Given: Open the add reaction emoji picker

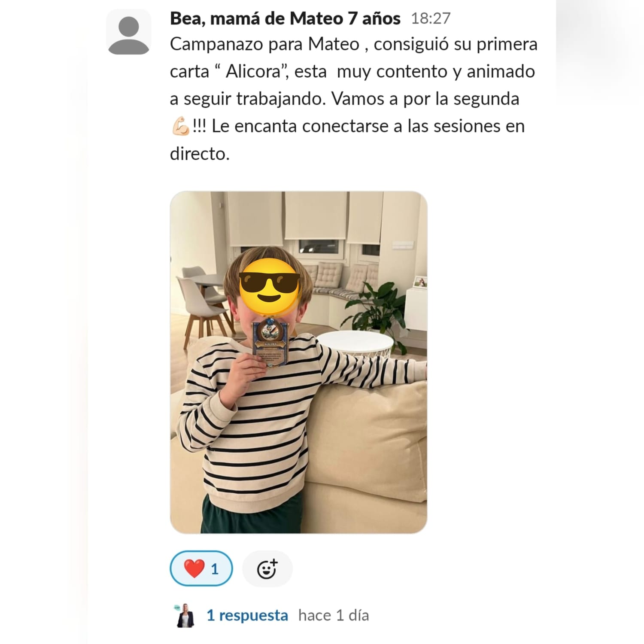Looking at the screenshot, I should coord(267,569).
